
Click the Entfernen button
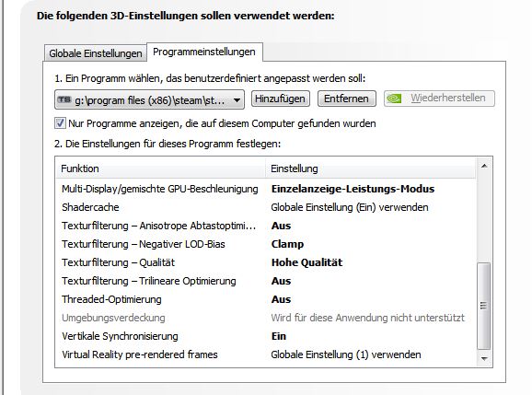coord(346,99)
